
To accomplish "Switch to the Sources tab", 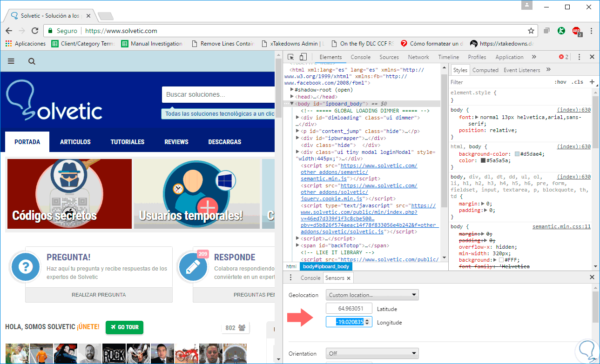I will 389,57.
